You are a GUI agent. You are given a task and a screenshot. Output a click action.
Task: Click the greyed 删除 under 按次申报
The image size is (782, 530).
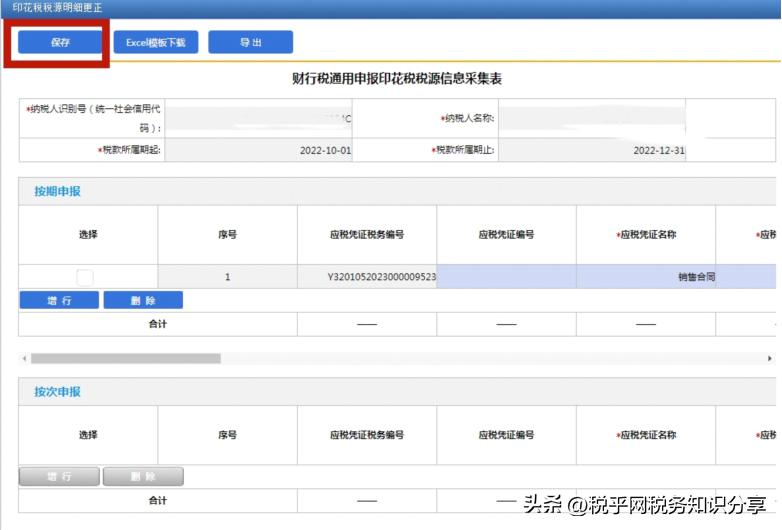143,476
